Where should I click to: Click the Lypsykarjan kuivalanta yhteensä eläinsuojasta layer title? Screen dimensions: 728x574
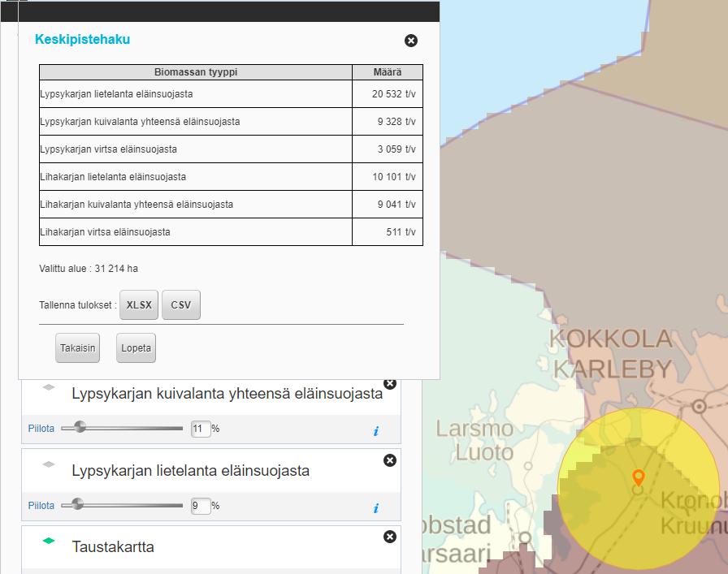[x=227, y=394]
